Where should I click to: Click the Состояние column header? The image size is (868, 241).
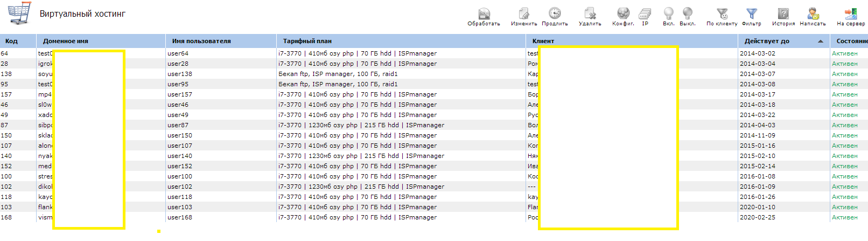[x=851, y=41]
